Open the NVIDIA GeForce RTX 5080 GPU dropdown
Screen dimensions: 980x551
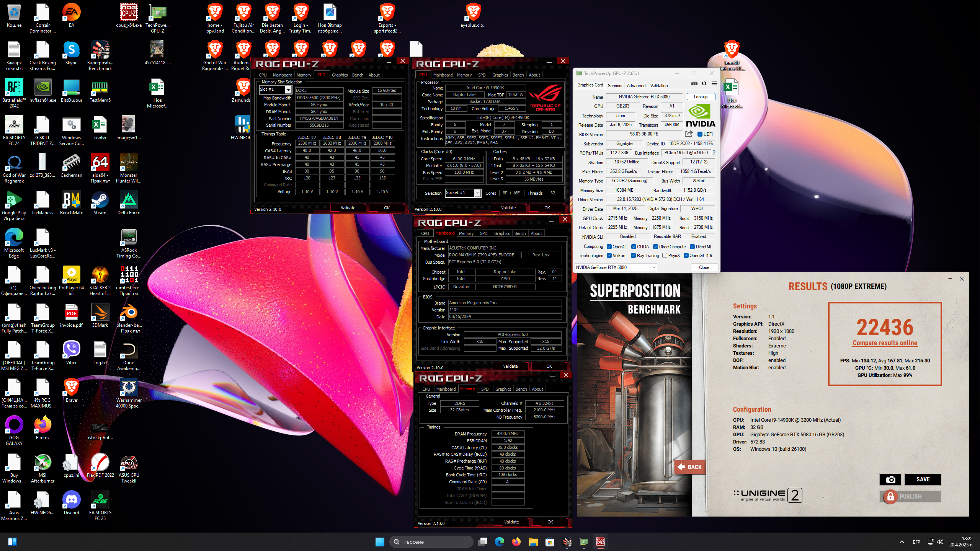(616, 267)
